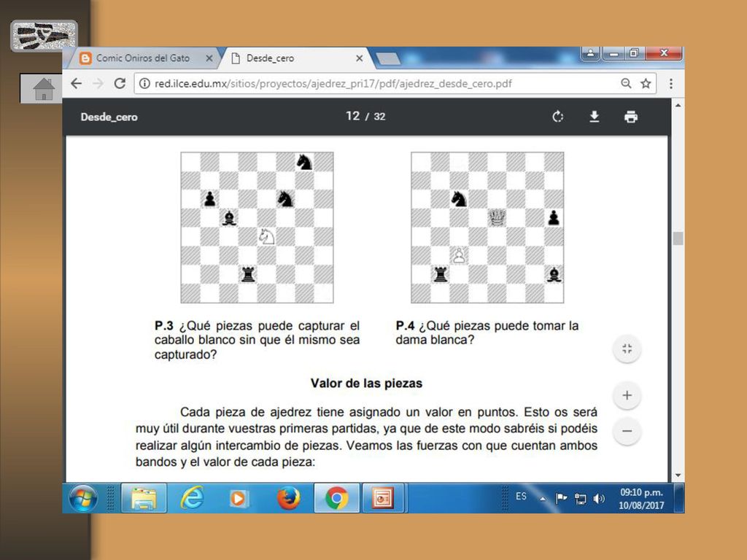Open the Chrome three-dot menu
The height and width of the screenshot is (560, 747).
click(x=671, y=83)
